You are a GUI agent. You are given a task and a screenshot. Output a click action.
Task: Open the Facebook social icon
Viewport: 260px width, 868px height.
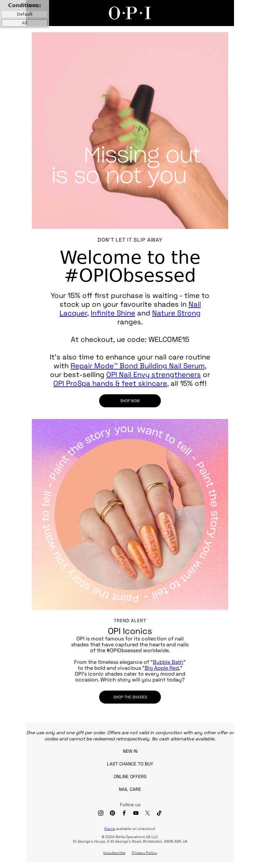[x=124, y=813]
